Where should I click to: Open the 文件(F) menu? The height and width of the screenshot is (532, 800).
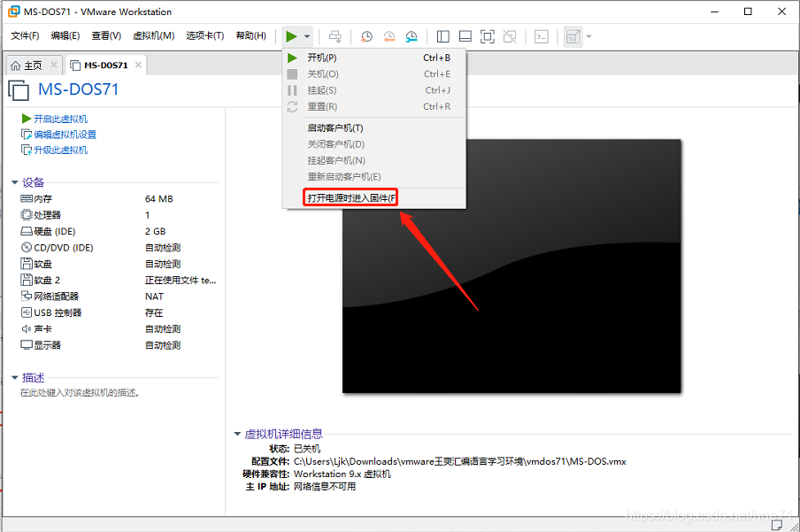tap(25, 35)
